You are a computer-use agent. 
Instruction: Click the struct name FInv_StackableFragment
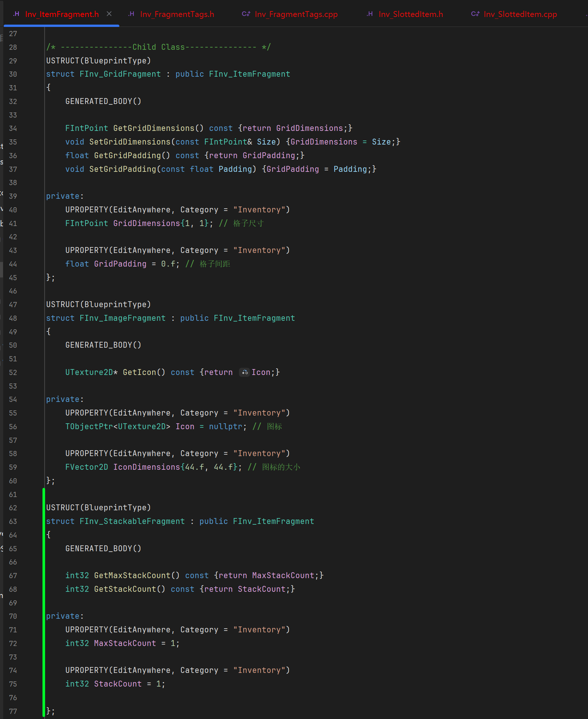(132, 521)
